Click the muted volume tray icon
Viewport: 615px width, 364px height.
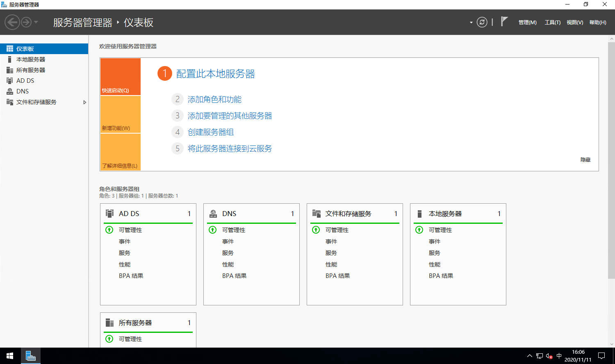pyautogui.click(x=549, y=356)
